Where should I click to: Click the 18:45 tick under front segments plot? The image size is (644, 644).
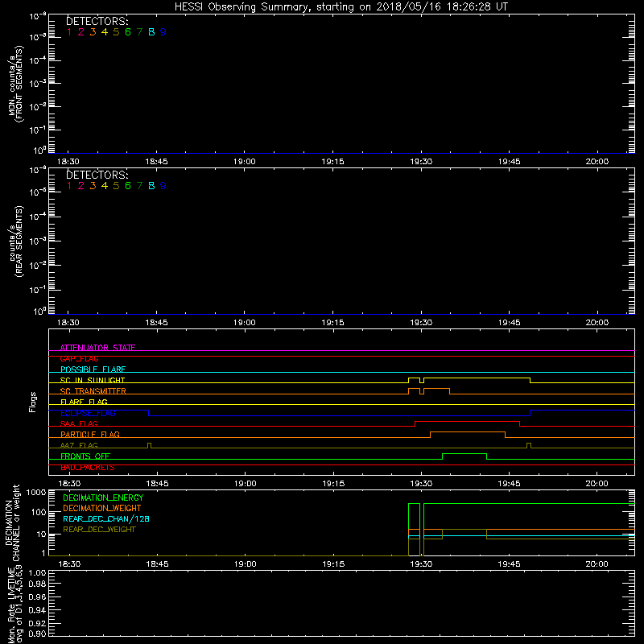[156, 162]
